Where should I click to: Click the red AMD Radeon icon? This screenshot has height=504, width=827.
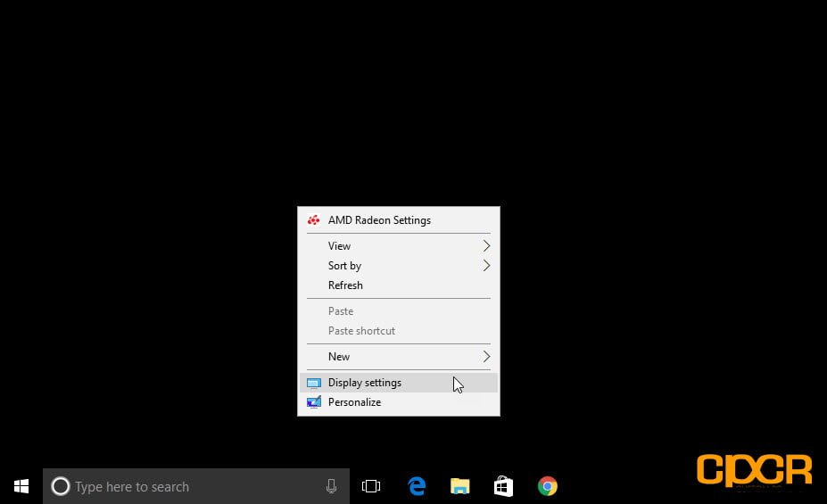pos(314,220)
